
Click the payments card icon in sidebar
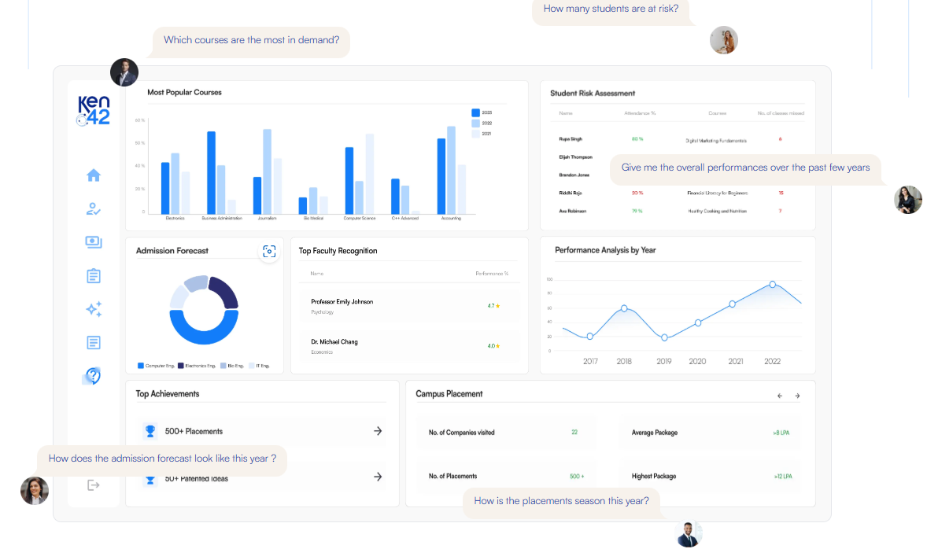94,241
